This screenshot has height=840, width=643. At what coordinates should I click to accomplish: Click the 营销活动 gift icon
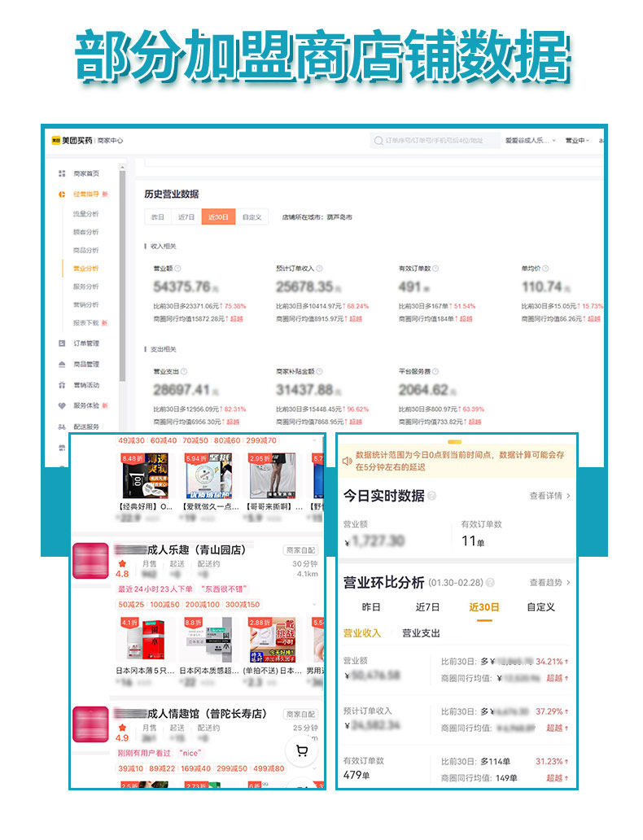62,385
